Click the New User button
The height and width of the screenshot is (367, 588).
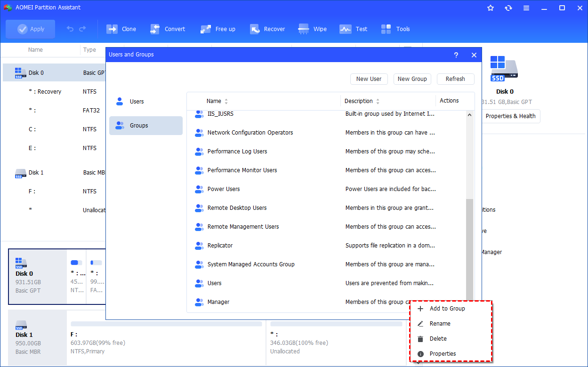[369, 79]
